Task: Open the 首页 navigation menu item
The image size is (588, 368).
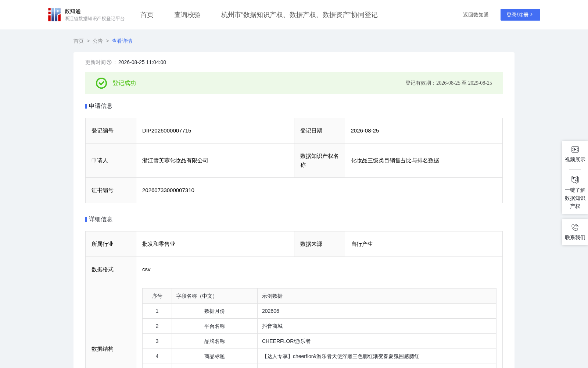Action: [x=147, y=15]
